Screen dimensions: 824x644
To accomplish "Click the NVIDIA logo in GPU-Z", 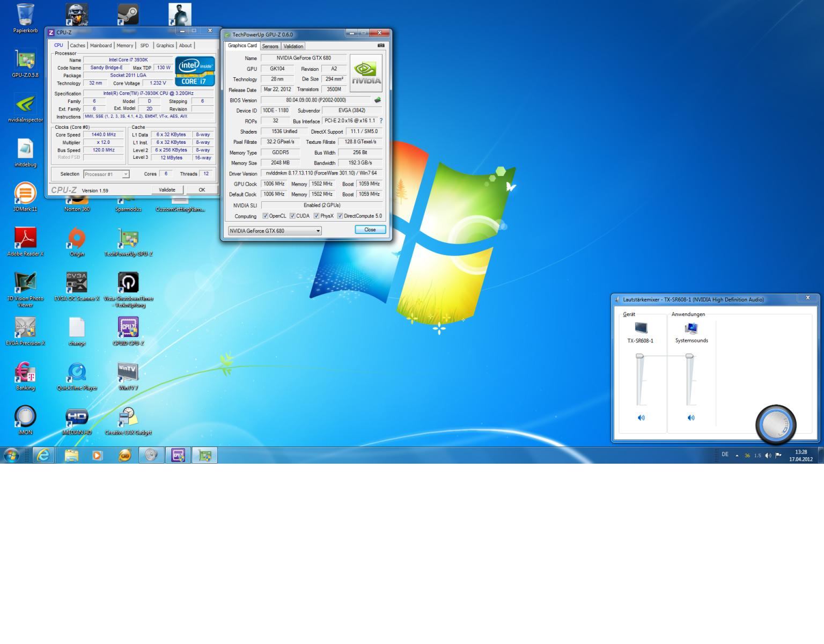I will 366,73.
